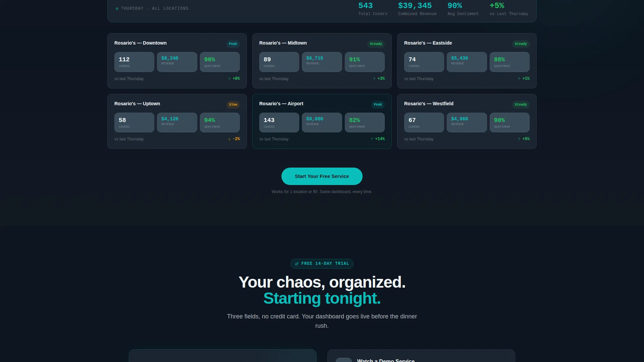The height and width of the screenshot is (362, 644).
Task: Click the Steady badge on Midtown card
Action: pyautogui.click(x=376, y=44)
